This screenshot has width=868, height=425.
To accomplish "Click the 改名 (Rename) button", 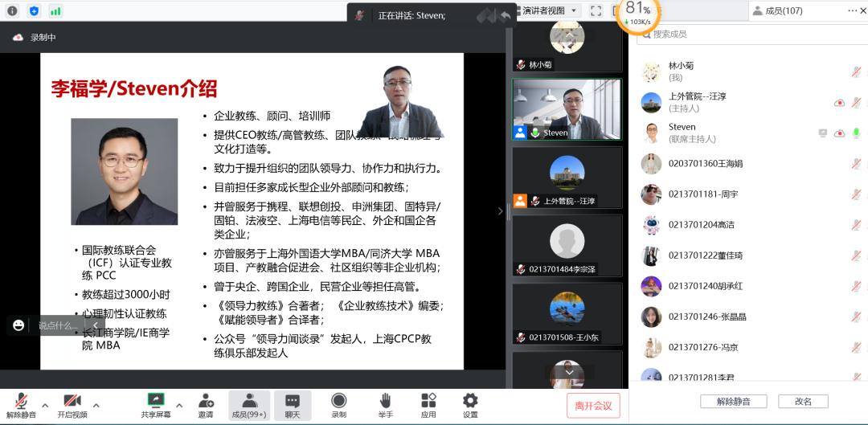I will [x=803, y=402].
